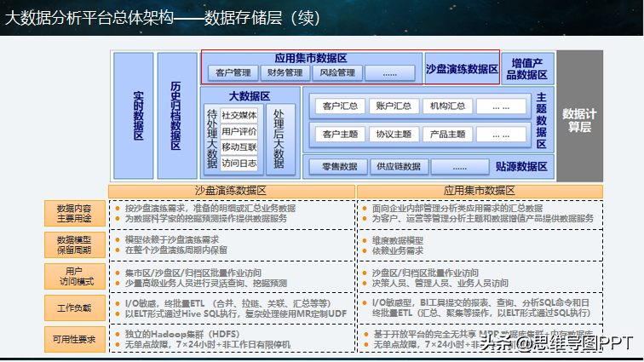This screenshot has height=362, width=644.
Task: Click the 增值产品数据区 block
Action: pos(527,69)
